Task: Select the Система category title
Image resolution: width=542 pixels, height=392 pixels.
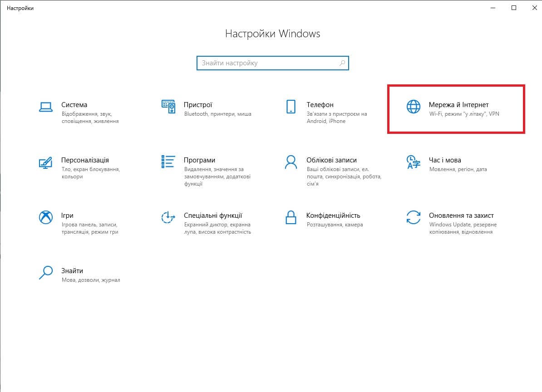Action: tap(74, 105)
